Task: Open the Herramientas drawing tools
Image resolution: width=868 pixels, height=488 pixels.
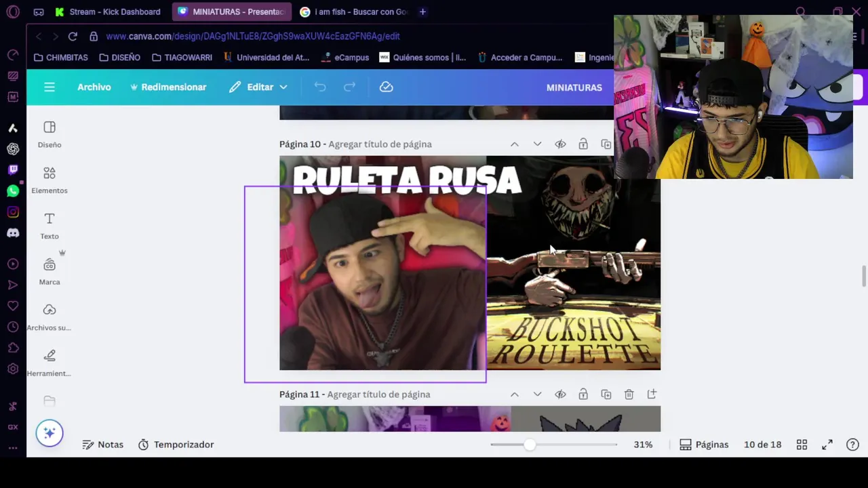Action: (50, 363)
